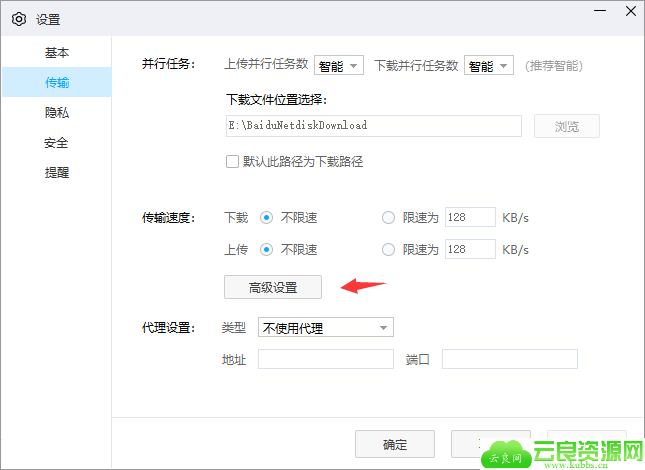Click the download path field E:\BaiduNetdiskDownload
This screenshot has height=470, width=645.
374,126
